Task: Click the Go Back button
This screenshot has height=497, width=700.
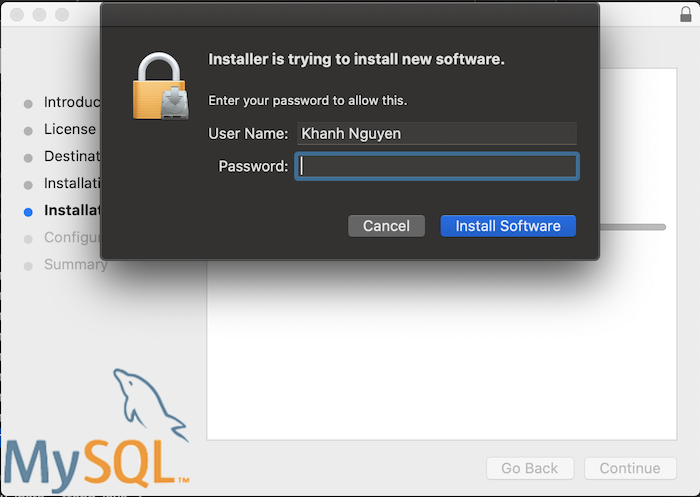Action: click(x=529, y=468)
